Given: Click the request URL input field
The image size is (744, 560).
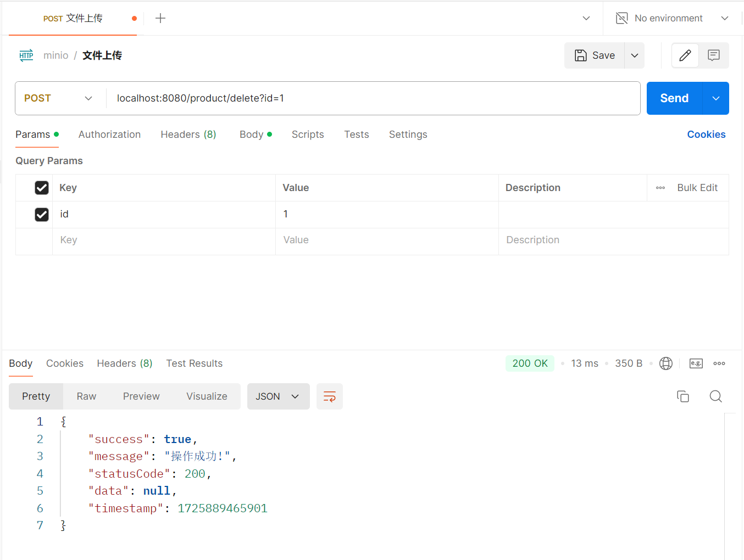Looking at the screenshot, I should pos(373,98).
